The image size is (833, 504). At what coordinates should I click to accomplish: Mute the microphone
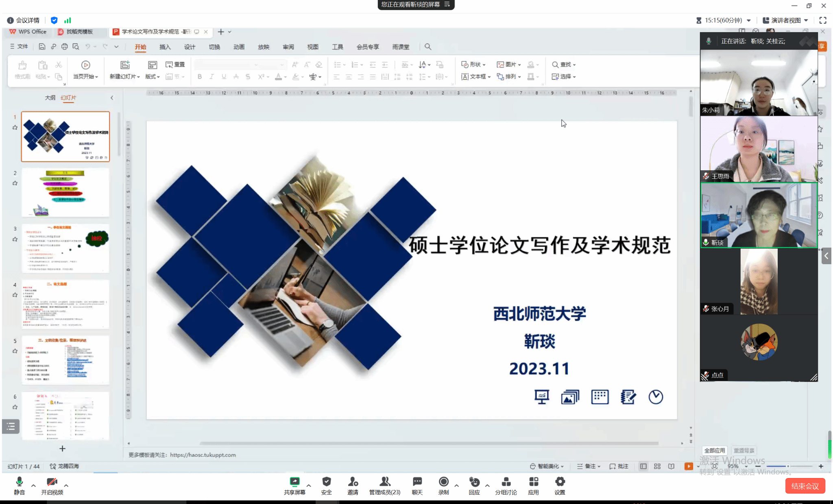19,482
